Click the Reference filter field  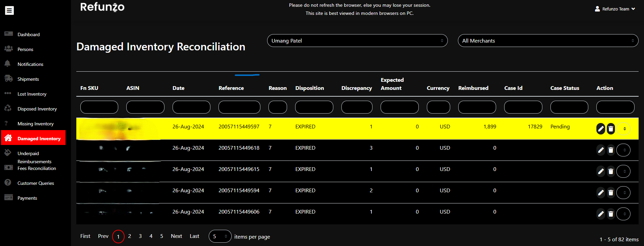(239, 107)
